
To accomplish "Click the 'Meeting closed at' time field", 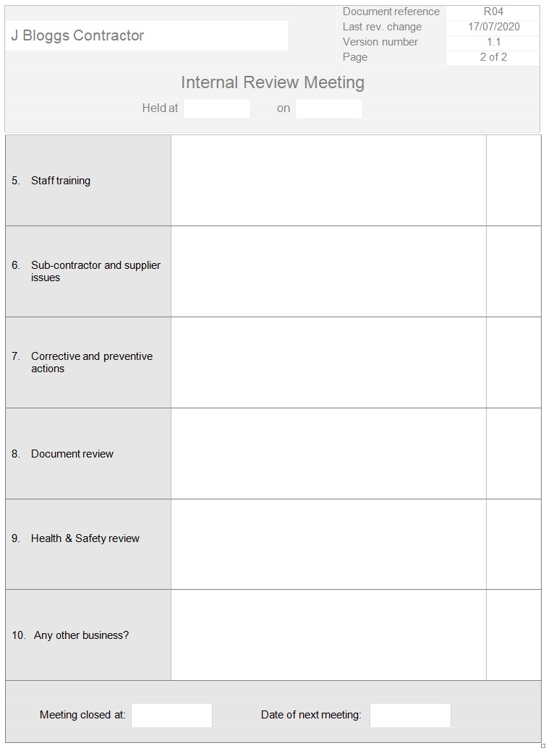I will [x=171, y=715].
